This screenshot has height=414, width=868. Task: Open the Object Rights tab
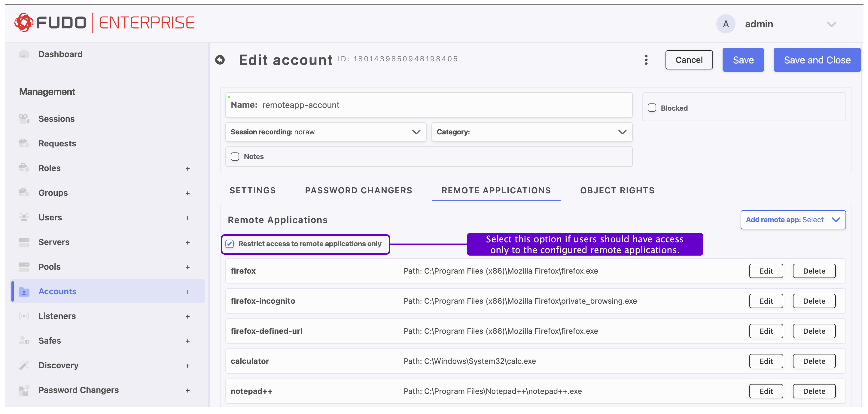617,191
